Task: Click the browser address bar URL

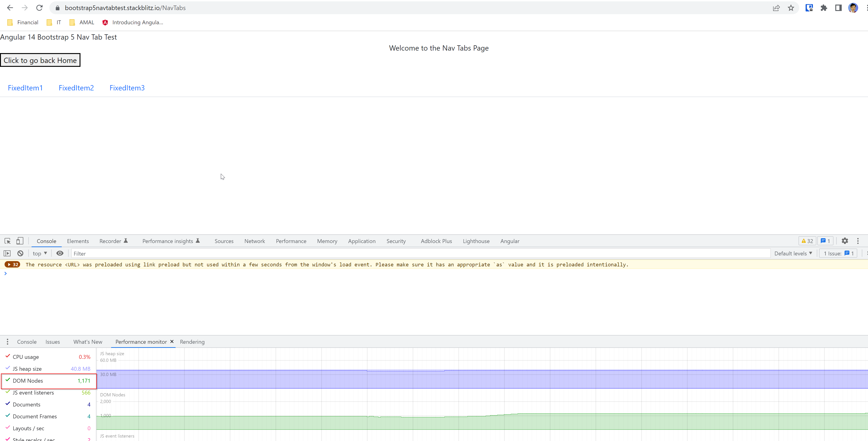Action: coord(125,8)
